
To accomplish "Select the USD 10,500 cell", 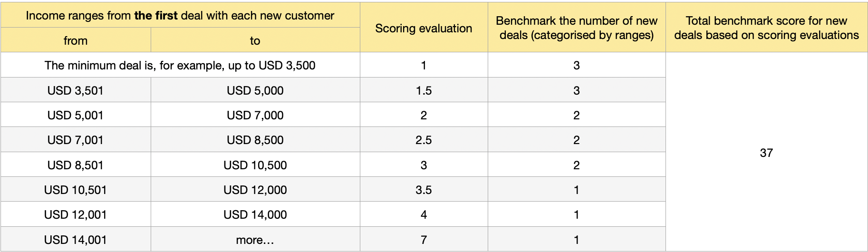I will (255, 165).
